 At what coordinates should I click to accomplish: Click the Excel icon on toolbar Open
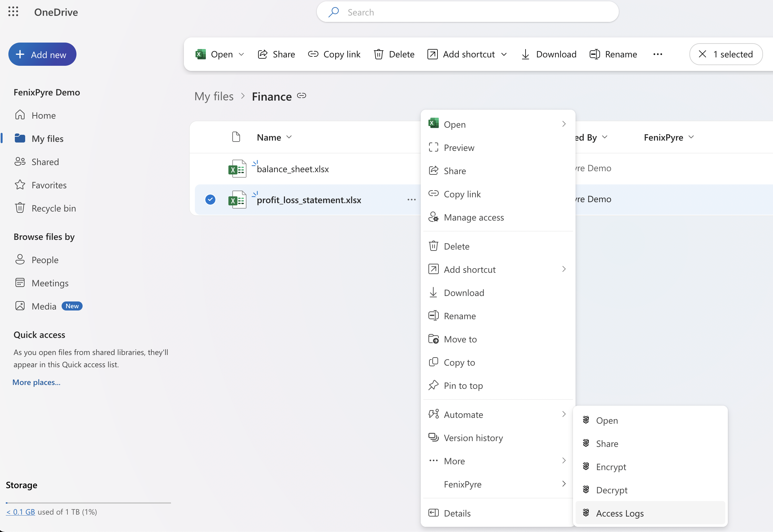200,54
